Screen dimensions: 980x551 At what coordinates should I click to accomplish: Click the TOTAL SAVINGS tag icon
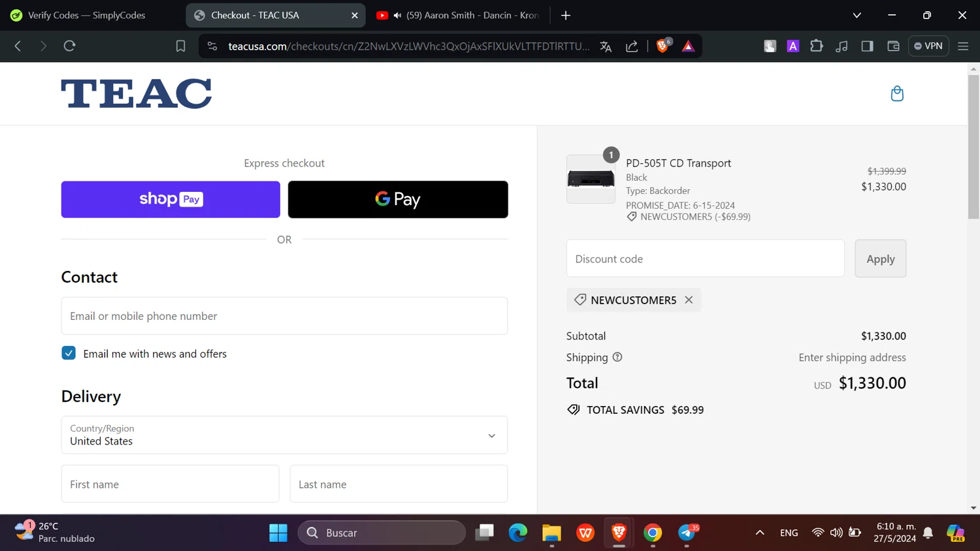(573, 410)
